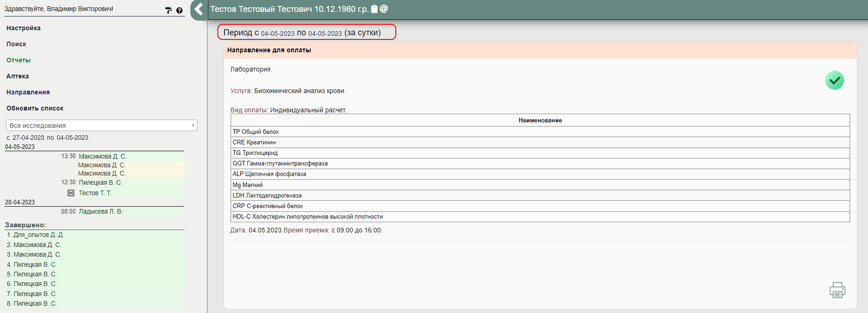
Task: Click the paint roller theme icon
Action: pos(168,10)
